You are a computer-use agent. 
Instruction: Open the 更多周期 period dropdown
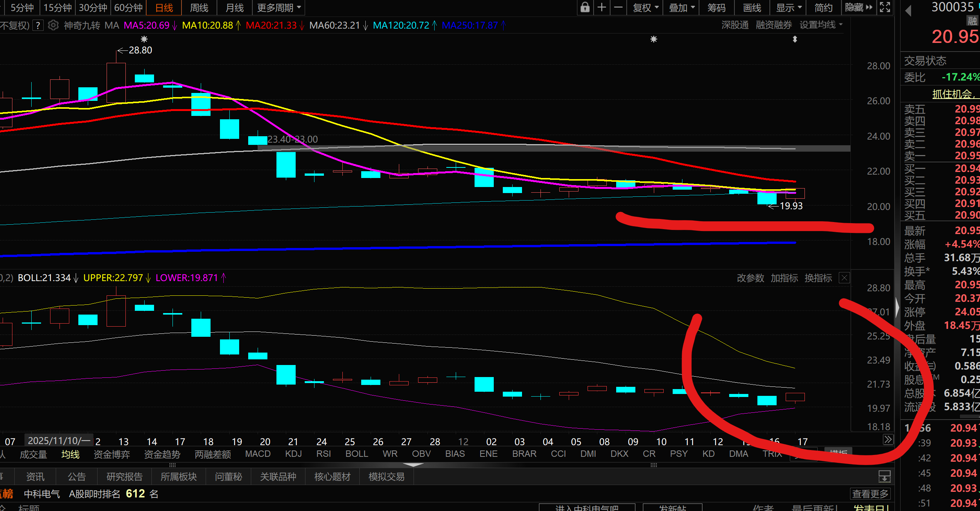pyautogui.click(x=279, y=8)
